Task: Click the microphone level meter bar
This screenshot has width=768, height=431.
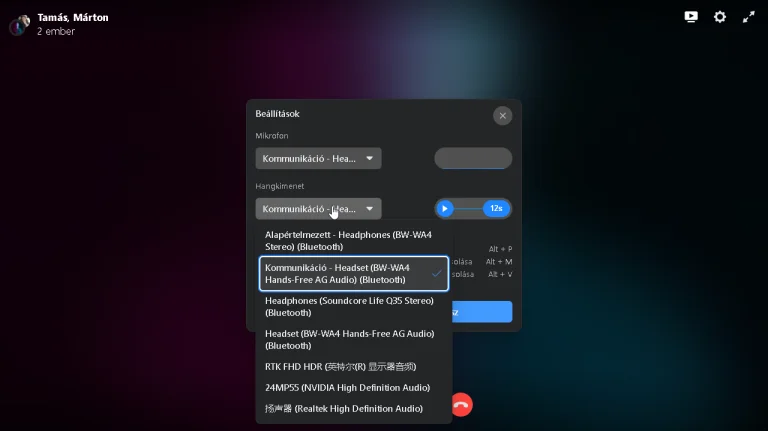Action: pyautogui.click(x=473, y=158)
